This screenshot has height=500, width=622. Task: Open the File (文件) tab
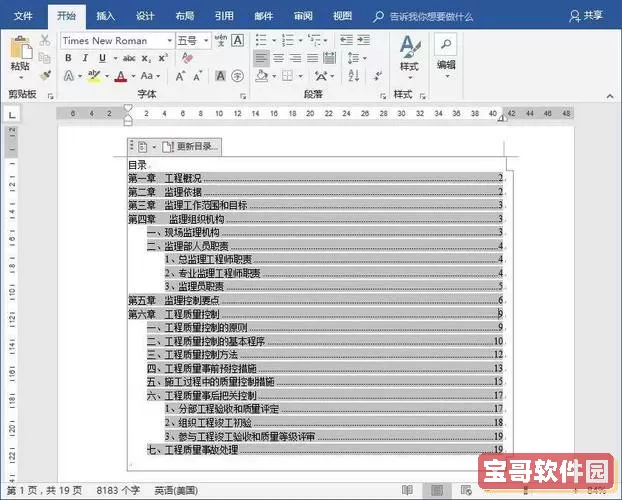pos(23,16)
